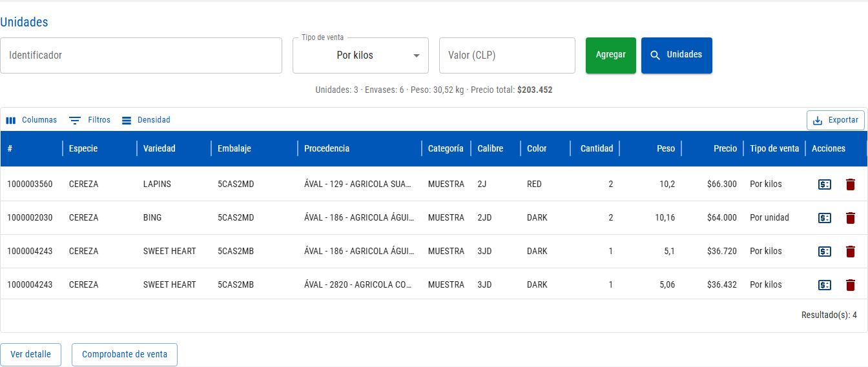Open sale details icon for $36.720 row

pyautogui.click(x=824, y=252)
